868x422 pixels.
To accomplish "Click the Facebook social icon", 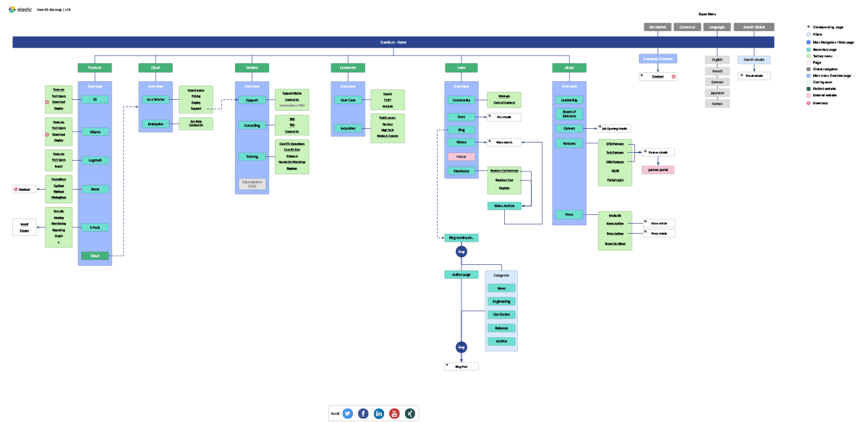I will pos(364,413).
